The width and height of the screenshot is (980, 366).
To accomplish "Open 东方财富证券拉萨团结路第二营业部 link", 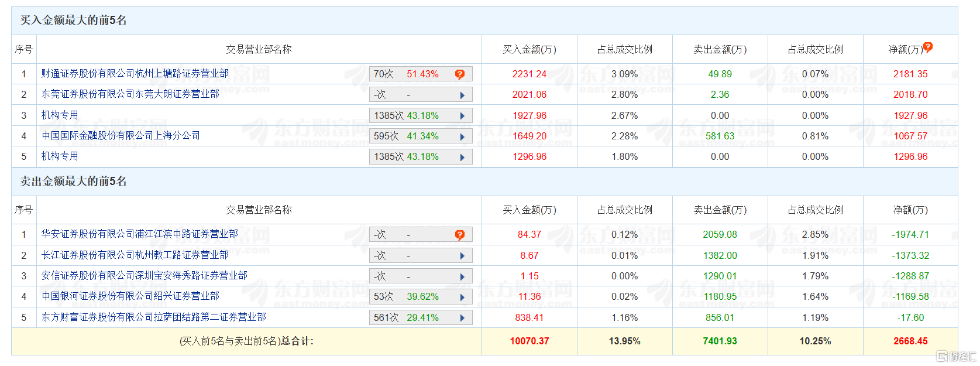I will click(153, 317).
